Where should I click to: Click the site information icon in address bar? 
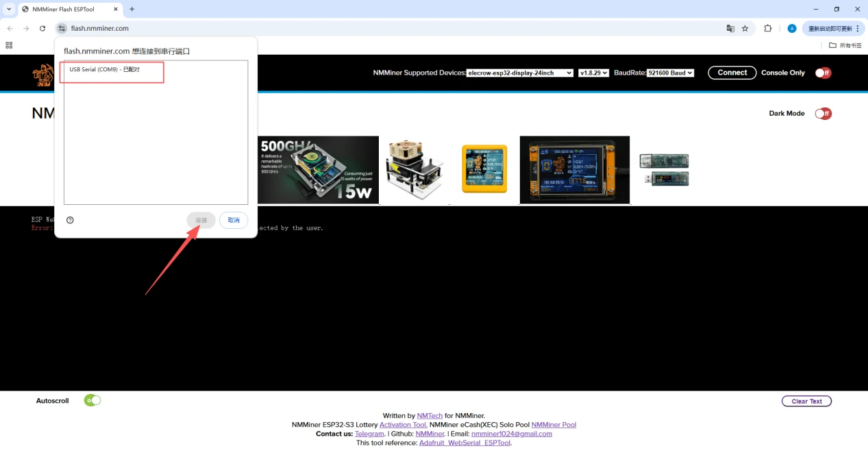pos(62,28)
